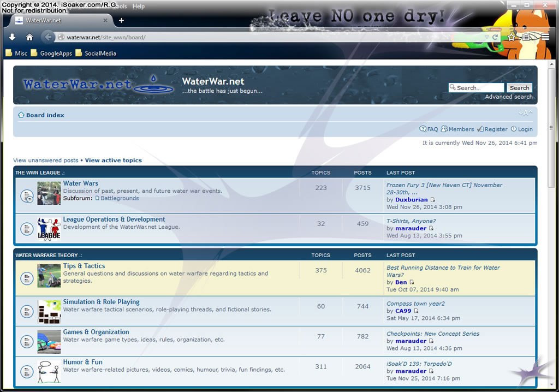Jump to latest post by Duxburian

[x=432, y=200]
